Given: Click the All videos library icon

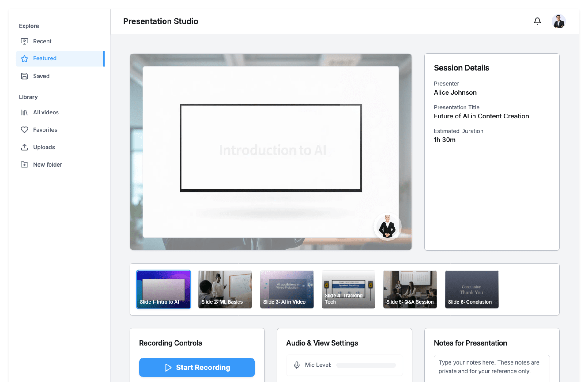Looking at the screenshot, I should [24, 113].
